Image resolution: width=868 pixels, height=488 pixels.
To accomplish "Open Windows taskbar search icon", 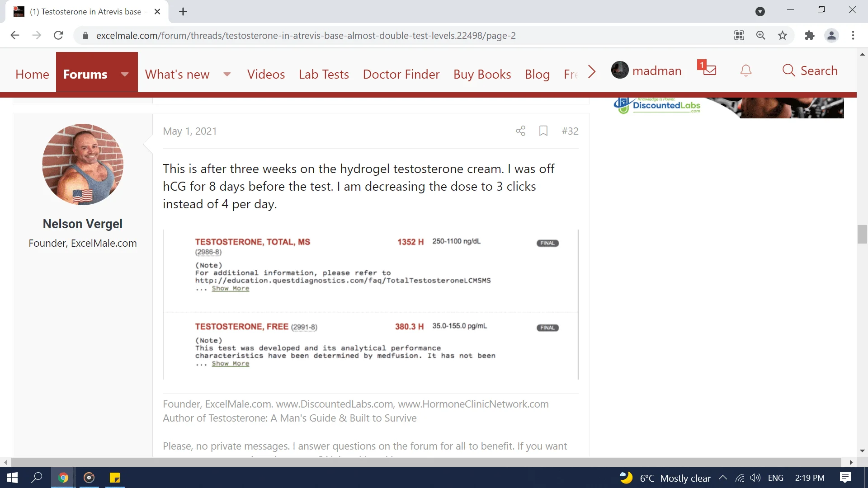I will 37,478.
